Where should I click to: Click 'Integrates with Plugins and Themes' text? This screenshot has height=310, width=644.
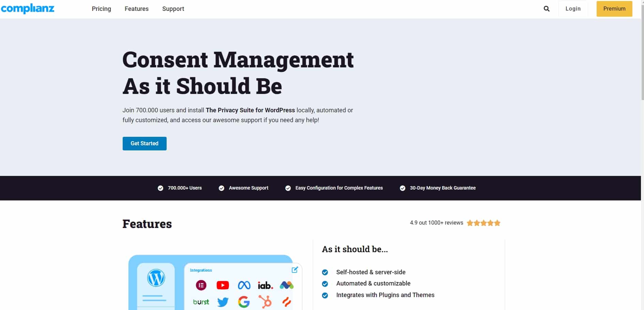point(385,295)
